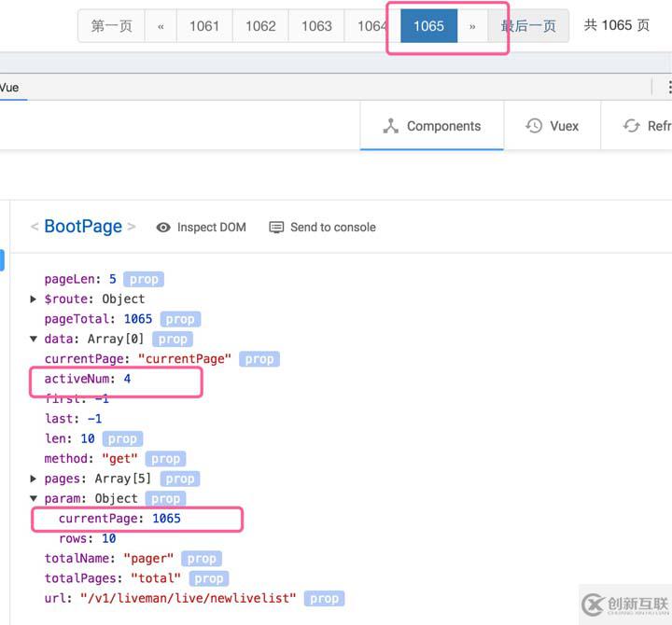Click Inspect DOM
Image resolution: width=672 pixels, height=625 pixels.
(x=201, y=227)
